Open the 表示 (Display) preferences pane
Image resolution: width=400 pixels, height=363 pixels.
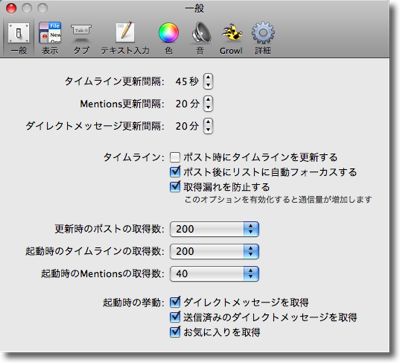coord(50,38)
